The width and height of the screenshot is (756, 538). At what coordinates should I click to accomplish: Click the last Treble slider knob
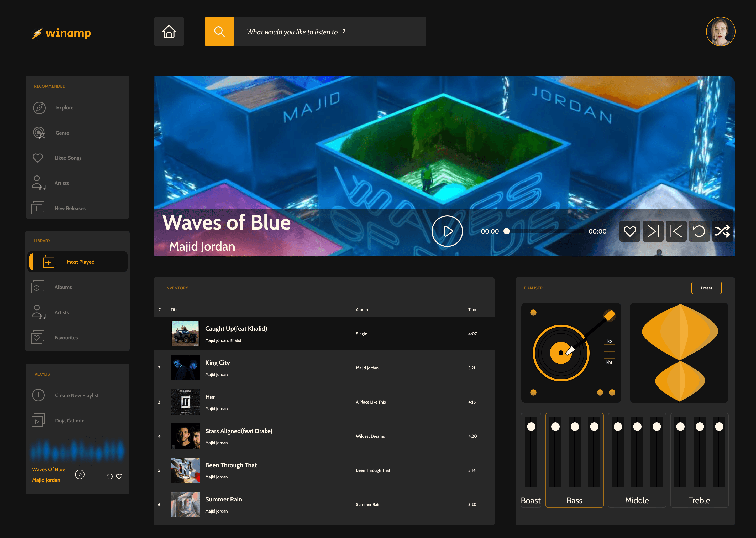click(x=719, y=427)
